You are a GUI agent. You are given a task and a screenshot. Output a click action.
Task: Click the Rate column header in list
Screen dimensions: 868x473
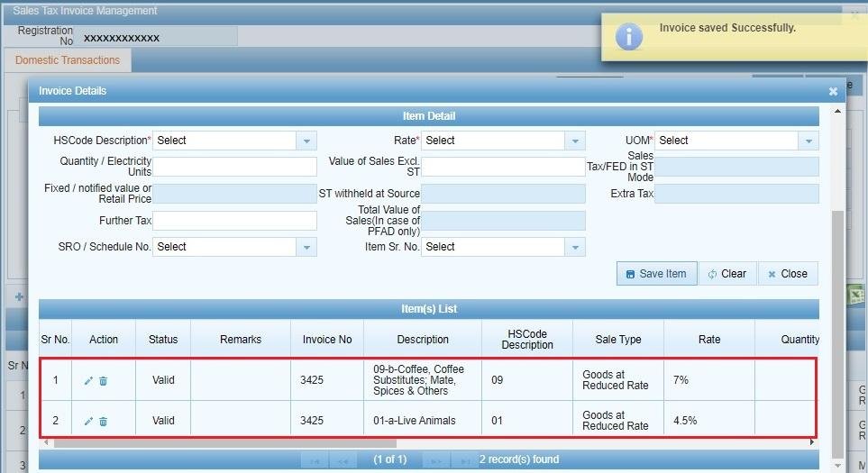(709, 339)
